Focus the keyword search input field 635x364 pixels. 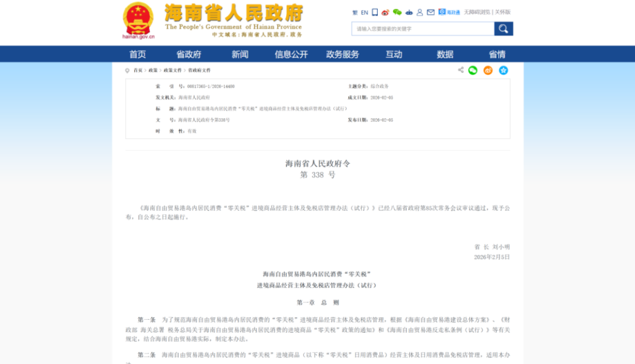coord(422,28)
